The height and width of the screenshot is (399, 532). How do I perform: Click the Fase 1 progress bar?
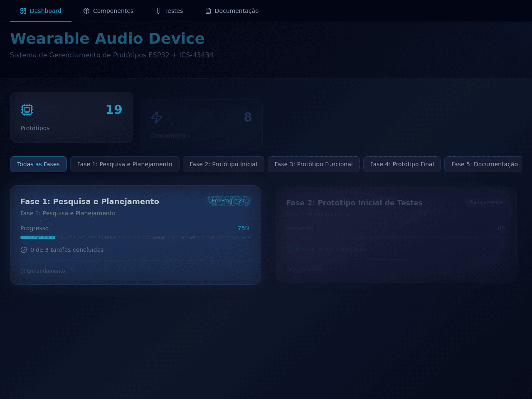tap(135, 237)
